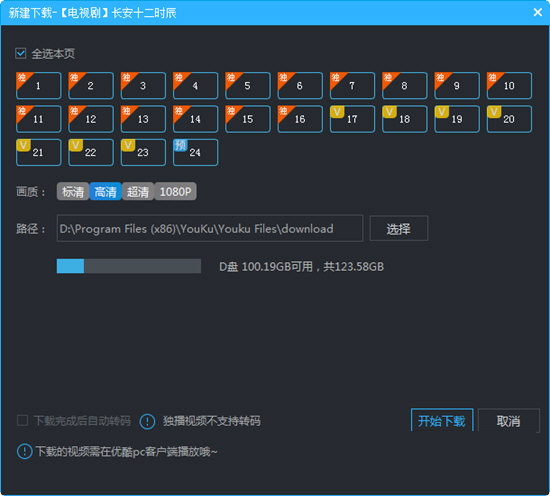Click info icon beside 下载的视频需在优酷pc客户端播放
The image size is (550, 496).
pos(25,451)
